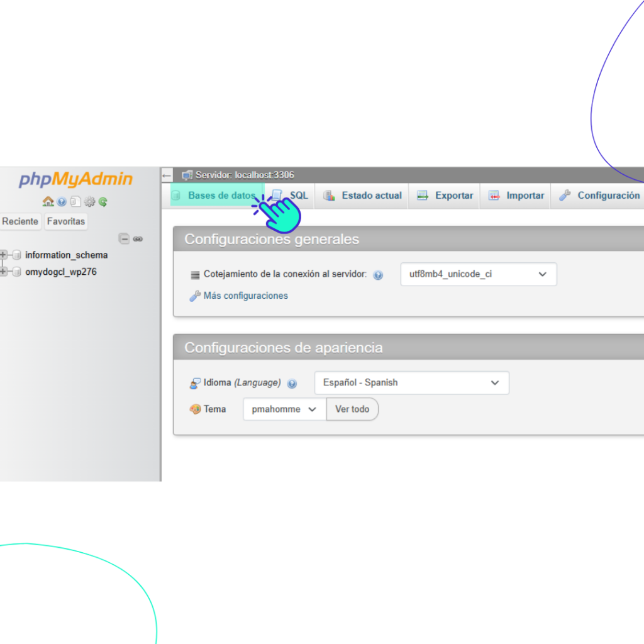Go to the Exportar tab
The width and height of the screenshot is (644, 644).
coord(445,196)
